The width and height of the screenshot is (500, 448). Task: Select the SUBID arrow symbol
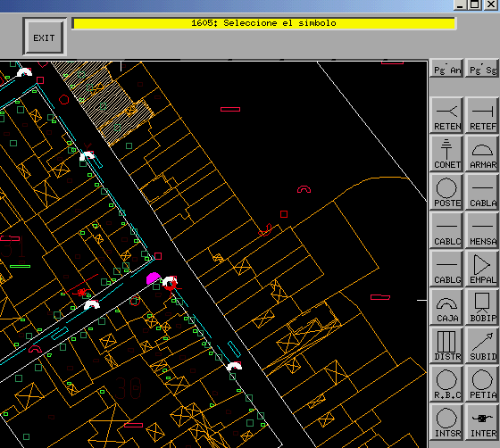coord(482,345)
